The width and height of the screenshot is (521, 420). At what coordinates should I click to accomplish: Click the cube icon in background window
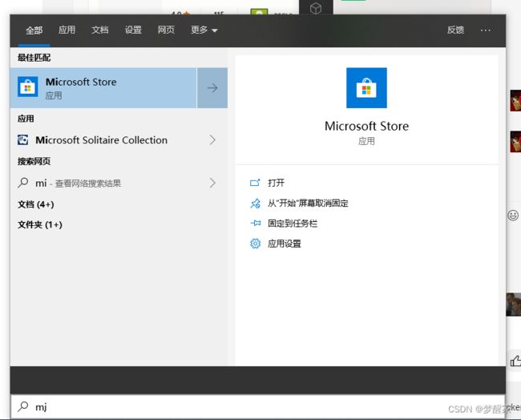pyautogui.click(x=316, y=8)
